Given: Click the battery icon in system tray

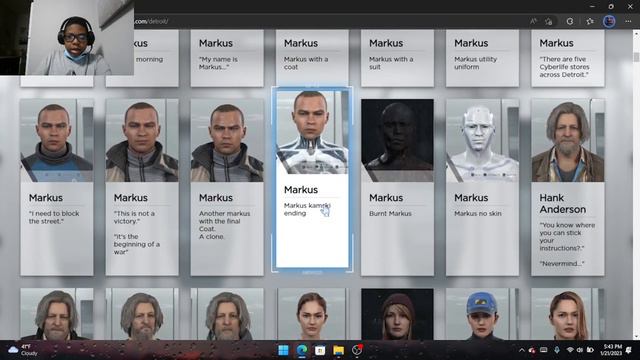Looking at the screenshot, I should [590, 350].
